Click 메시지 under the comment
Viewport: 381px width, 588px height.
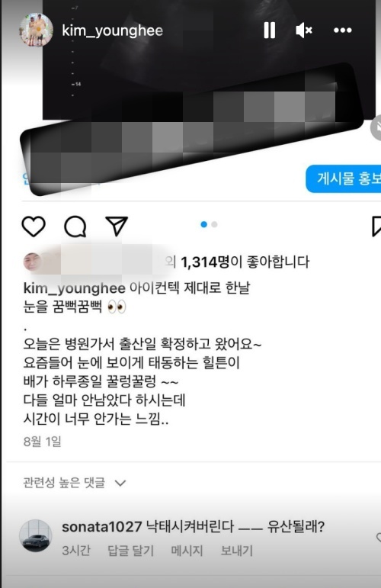(x=187, y=551)
